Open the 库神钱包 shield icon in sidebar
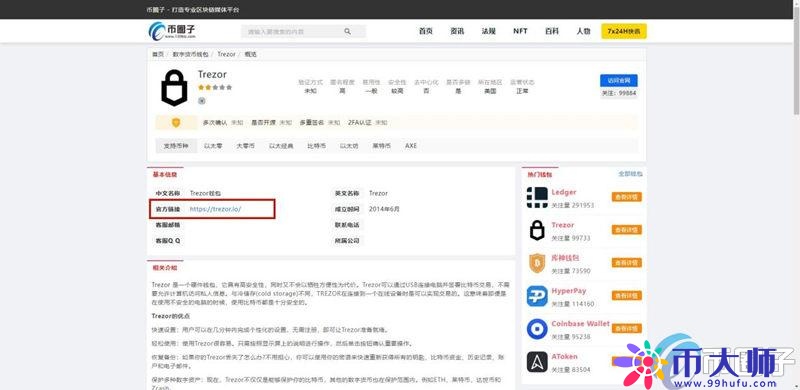 coord(537,263)
